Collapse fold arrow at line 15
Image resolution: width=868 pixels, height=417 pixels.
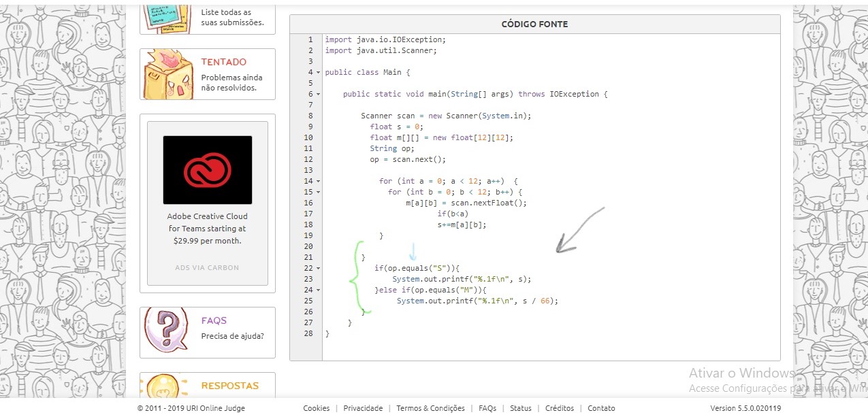coord(319,192)
